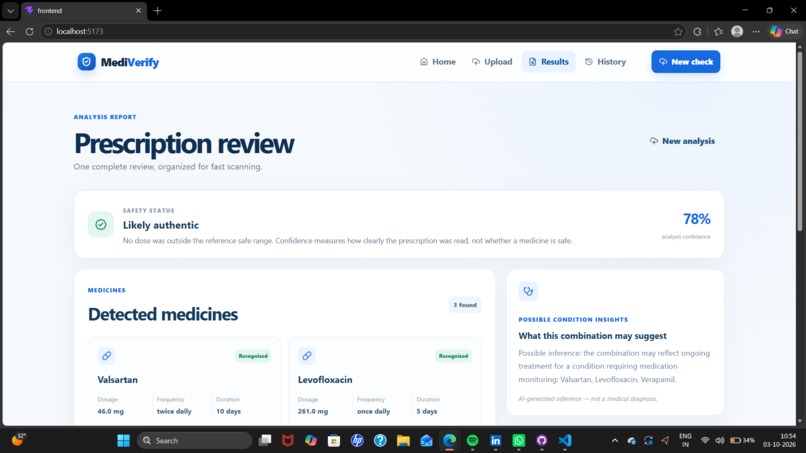806x453 pixels.
Task: Click the Valsartan pill icon
Action: point(106,355)
